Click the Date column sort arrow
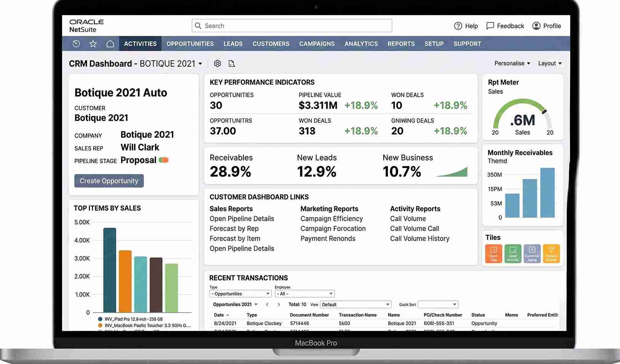 [228, 315]
